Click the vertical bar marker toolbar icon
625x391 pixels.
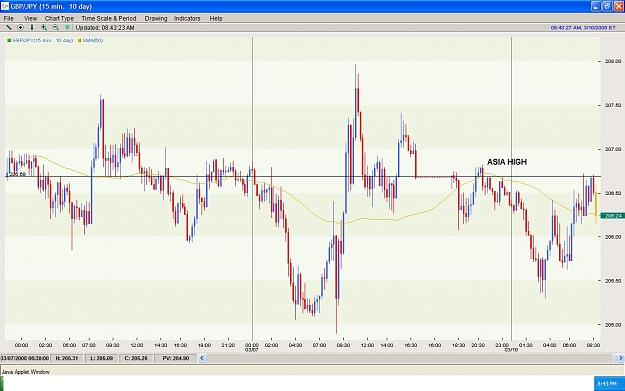click(x=32, y=28)
